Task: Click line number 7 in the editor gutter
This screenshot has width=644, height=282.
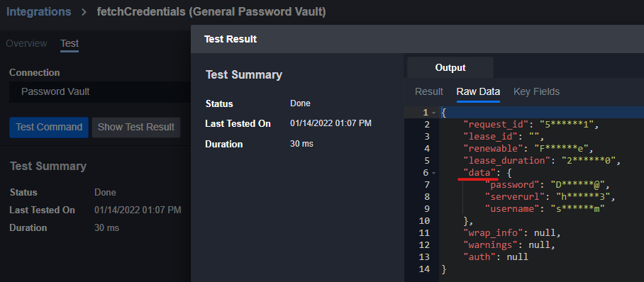Action: tap(426, 185)
